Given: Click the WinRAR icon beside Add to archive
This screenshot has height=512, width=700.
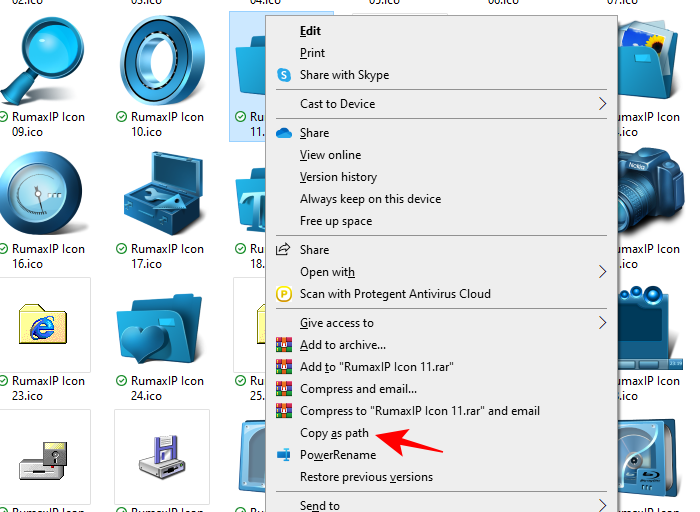Looking at the screenshot, I should point(283,345).
